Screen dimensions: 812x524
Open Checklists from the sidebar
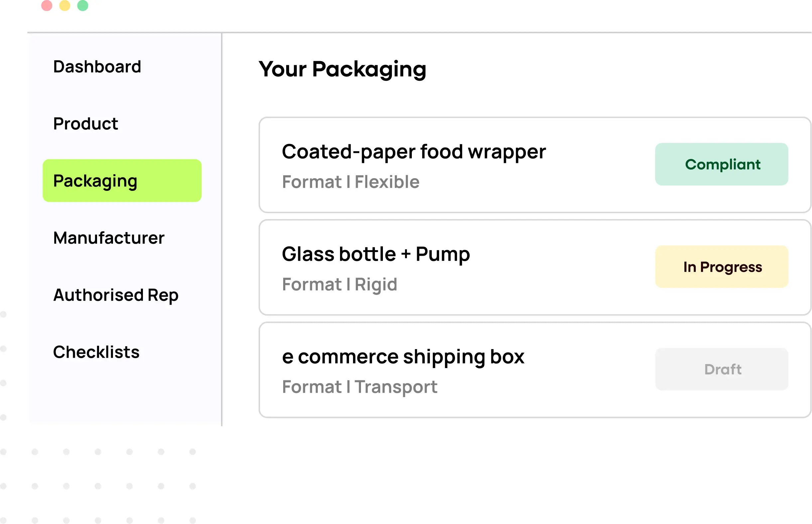pos(96,352)
